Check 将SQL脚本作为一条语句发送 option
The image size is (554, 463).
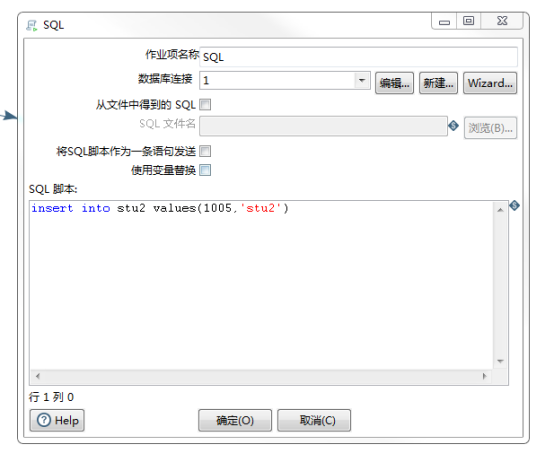tap(205, 151)
